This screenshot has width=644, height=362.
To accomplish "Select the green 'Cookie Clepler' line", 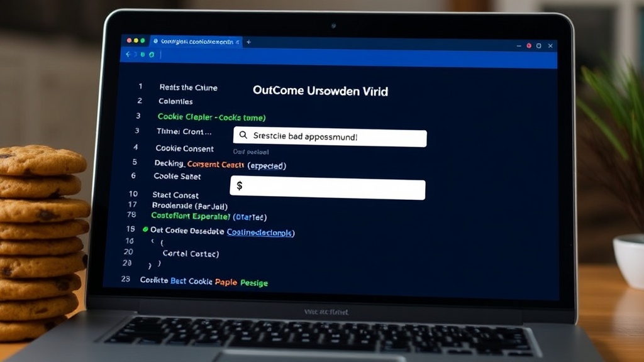I will coord(211,117).
